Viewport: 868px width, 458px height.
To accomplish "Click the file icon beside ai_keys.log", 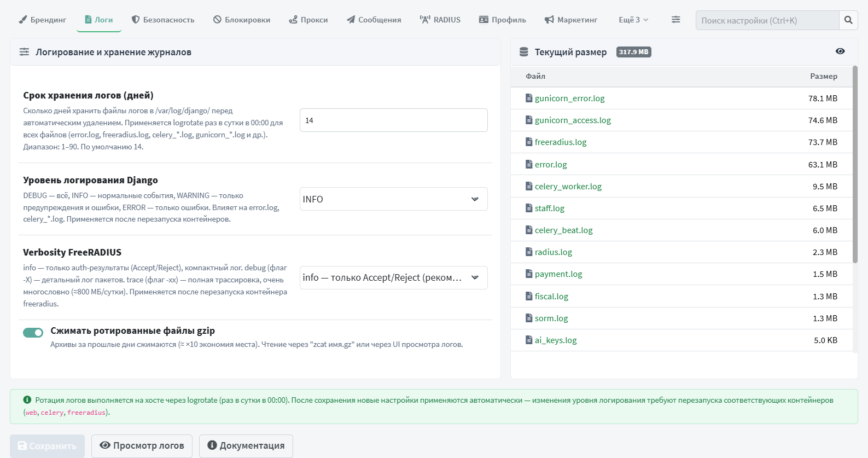I will point(529,340).
